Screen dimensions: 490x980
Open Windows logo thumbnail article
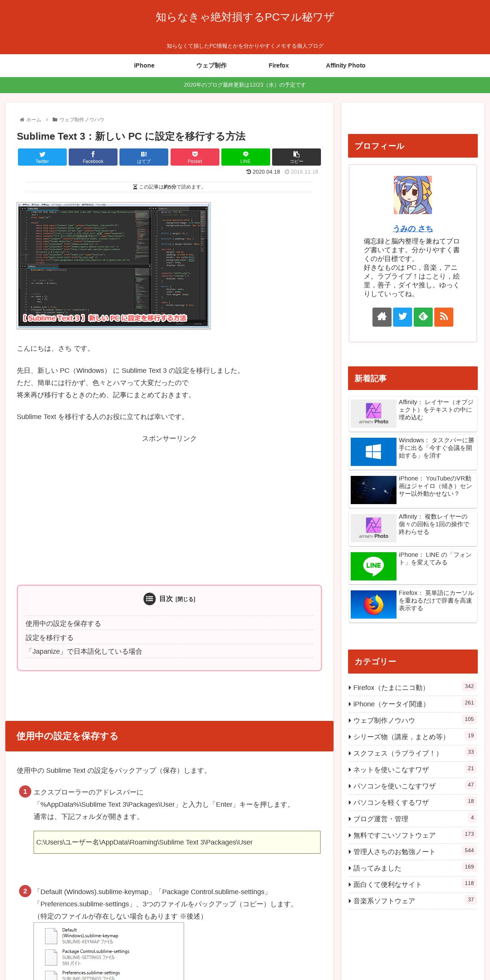[x=374, y=452]
